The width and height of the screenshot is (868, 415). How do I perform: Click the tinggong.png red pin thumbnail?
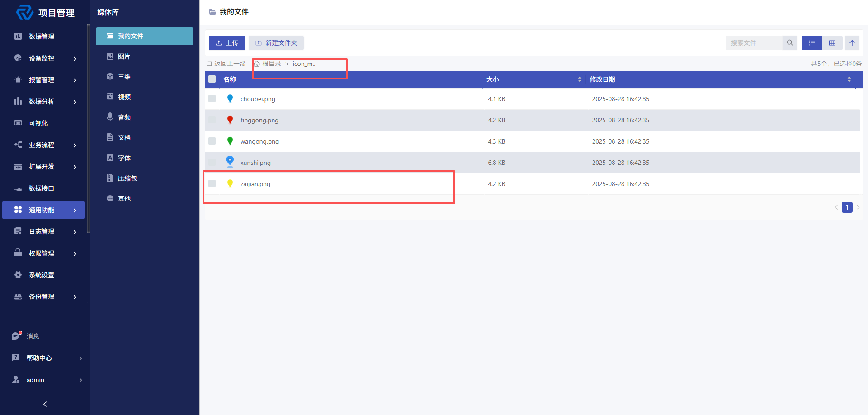click(x=230, y=120)
